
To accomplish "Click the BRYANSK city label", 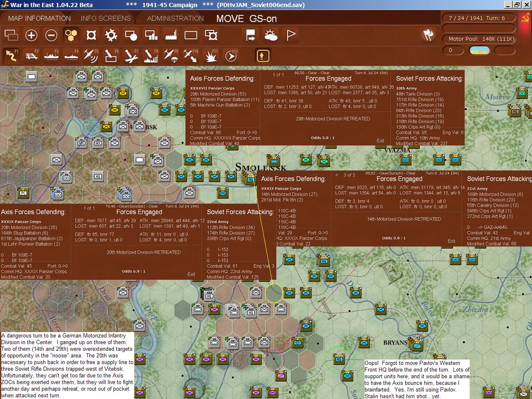I will click(x=395, y=343).
